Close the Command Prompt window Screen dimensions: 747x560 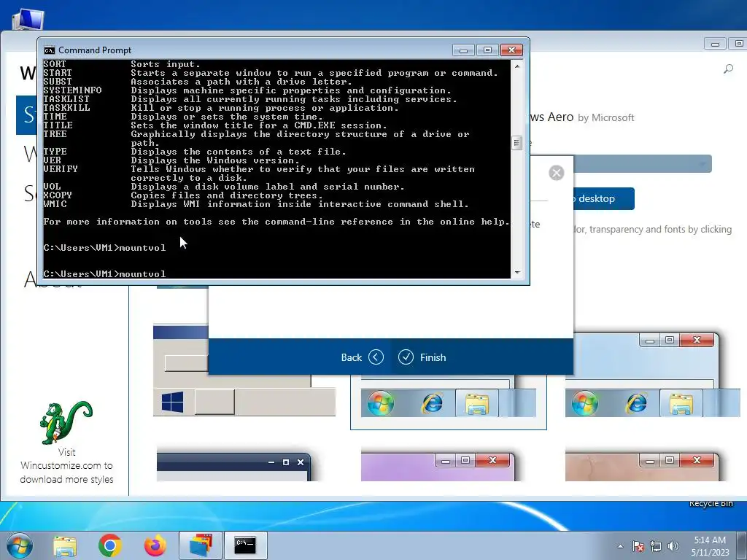tap(511, 50)
